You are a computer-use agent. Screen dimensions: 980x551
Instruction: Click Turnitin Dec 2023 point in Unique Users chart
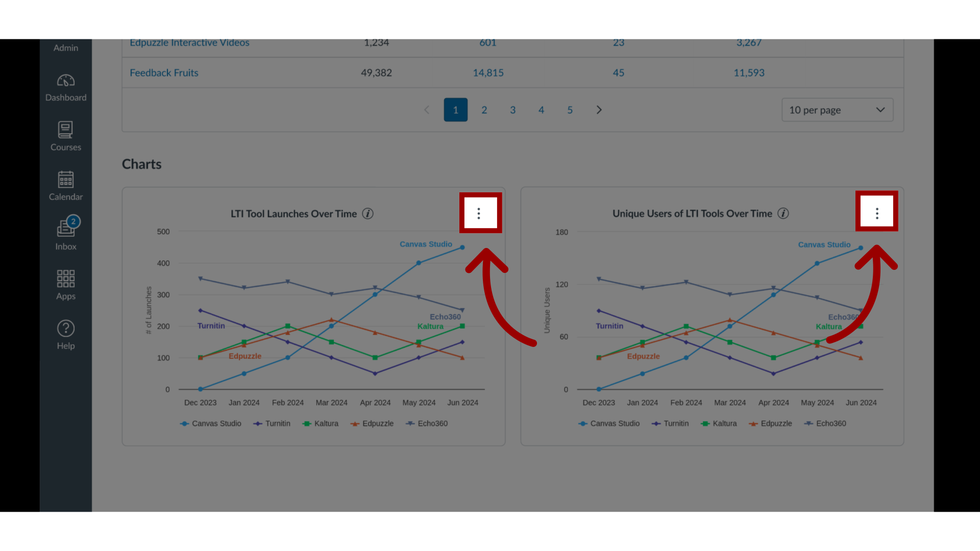pos(599,311)
